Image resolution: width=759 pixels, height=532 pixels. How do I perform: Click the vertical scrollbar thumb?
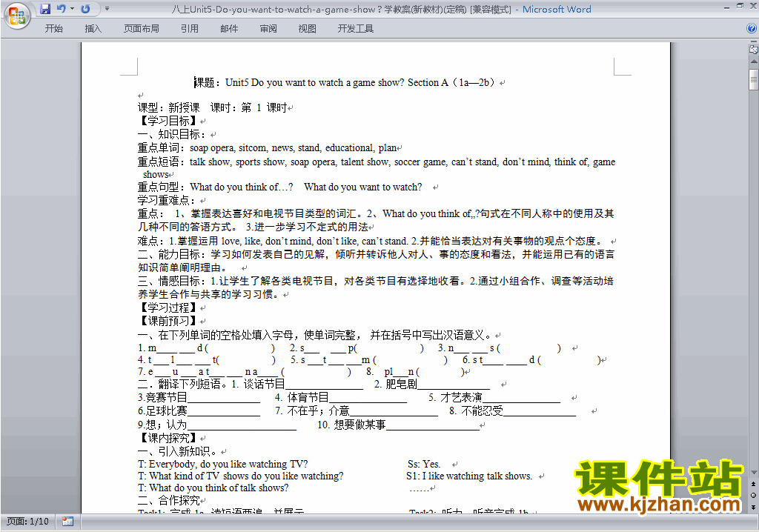pyautogui.click(x=753, y=80)
